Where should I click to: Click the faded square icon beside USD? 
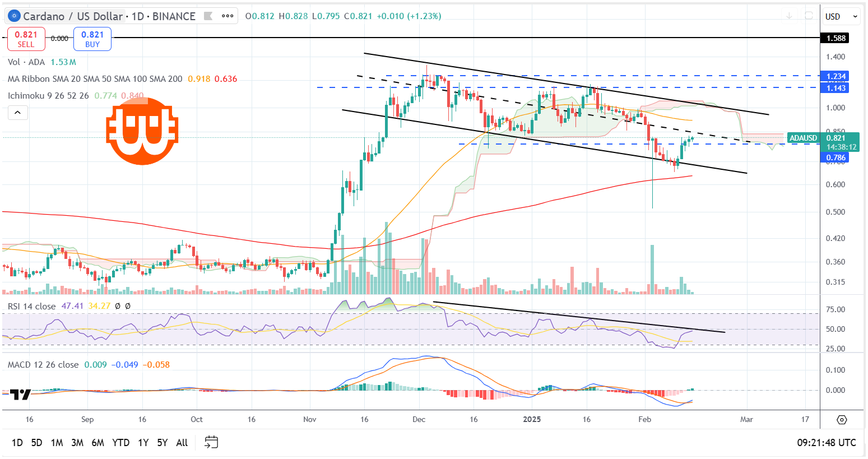pos(809,16)
